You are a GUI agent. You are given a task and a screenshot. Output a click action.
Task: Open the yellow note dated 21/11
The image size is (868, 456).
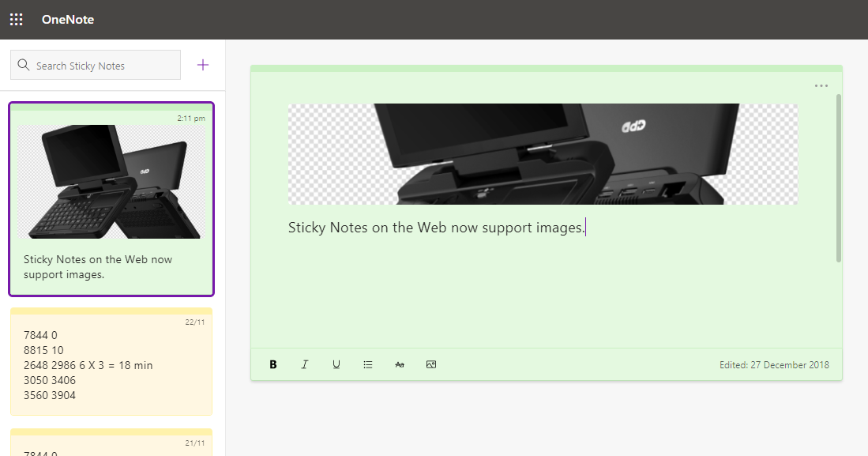pyautogui.click(x=111, y=442)
